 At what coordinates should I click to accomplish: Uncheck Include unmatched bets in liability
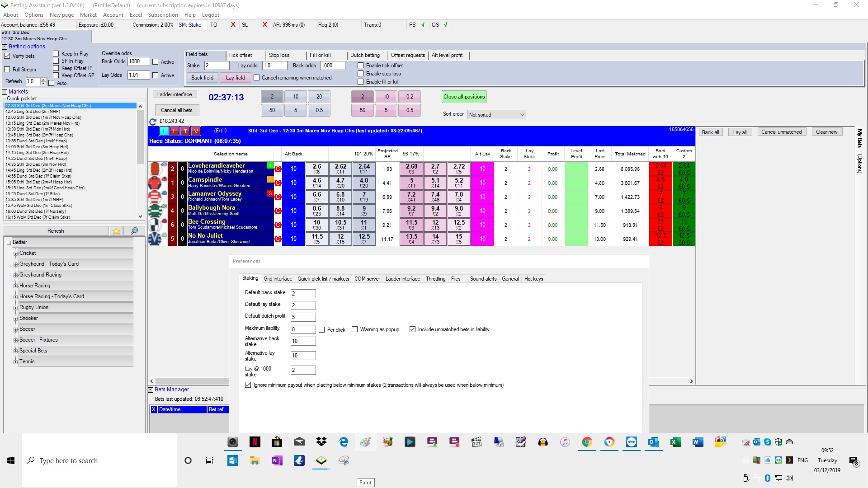412,329
